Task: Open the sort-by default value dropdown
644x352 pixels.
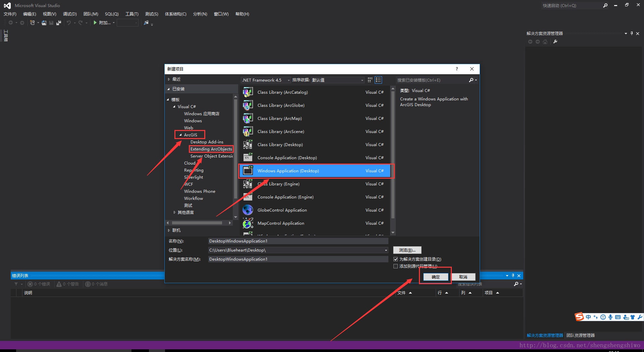Action: pyautogui.click(x=337, y=80)
